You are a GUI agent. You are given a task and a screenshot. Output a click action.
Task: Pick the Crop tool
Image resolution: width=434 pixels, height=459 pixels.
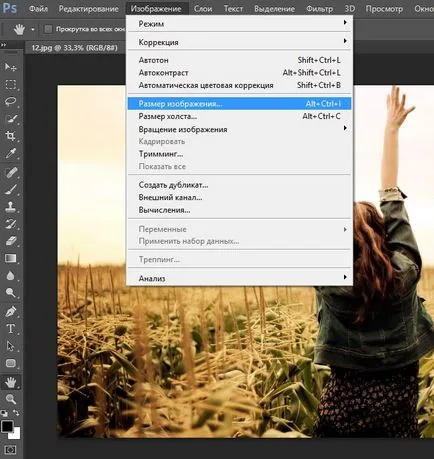pos(10,136)
